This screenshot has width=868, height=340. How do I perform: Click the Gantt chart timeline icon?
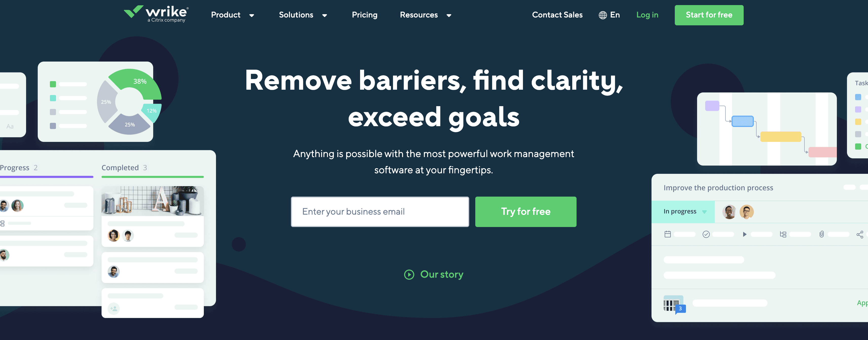[x=784, y=234]
